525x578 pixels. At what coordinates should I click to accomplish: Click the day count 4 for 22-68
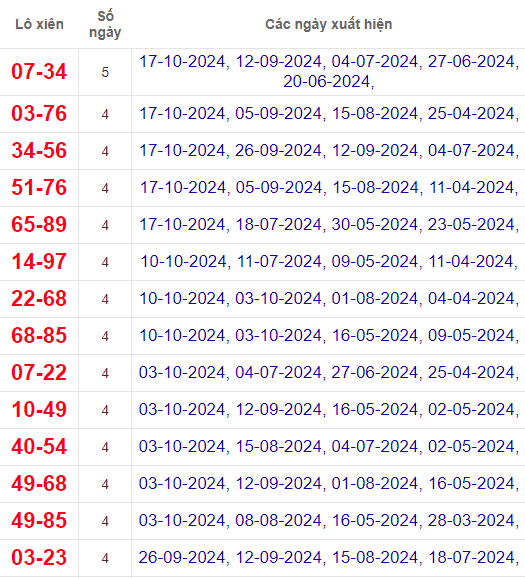click(x=105, y=299)
